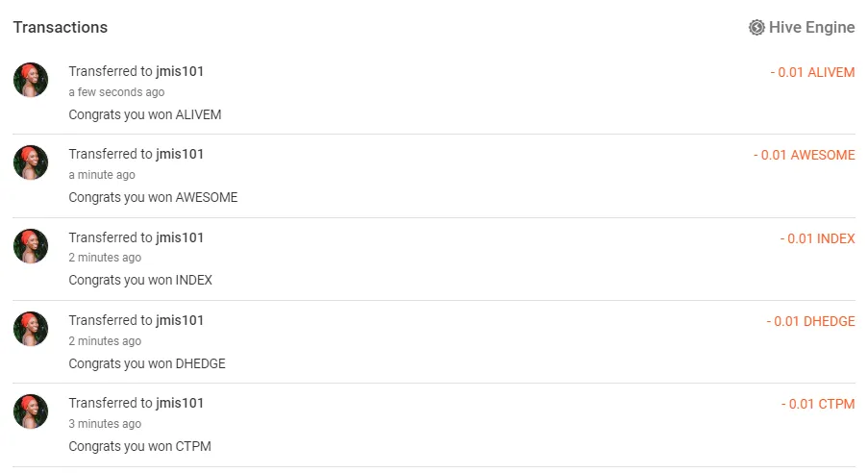Click avatar beside the AWESOME transfer
The image size is (868, 473).
pyautogui.click(x=31, y=162)
